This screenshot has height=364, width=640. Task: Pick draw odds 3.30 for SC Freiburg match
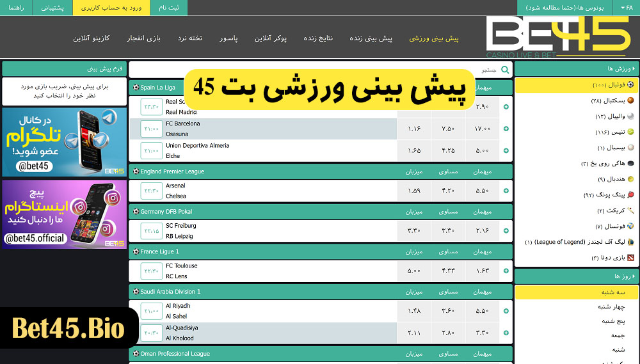pos(448,230)
